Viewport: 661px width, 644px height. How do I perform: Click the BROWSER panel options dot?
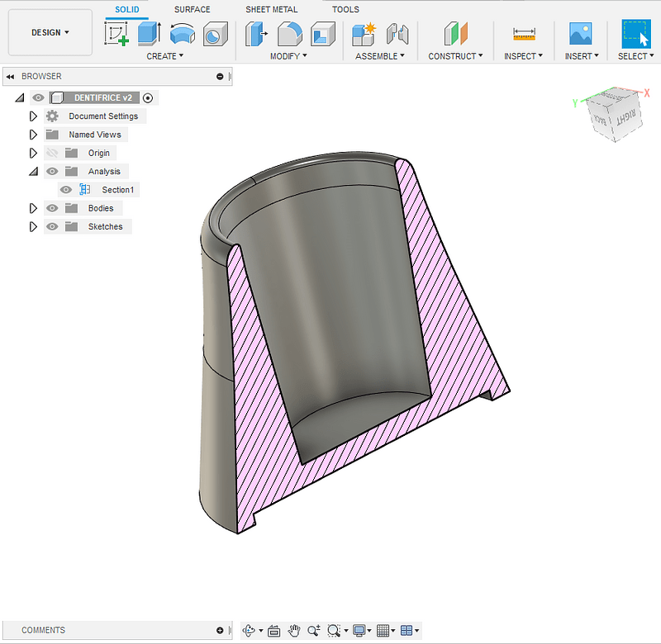(x=220, y=77)
